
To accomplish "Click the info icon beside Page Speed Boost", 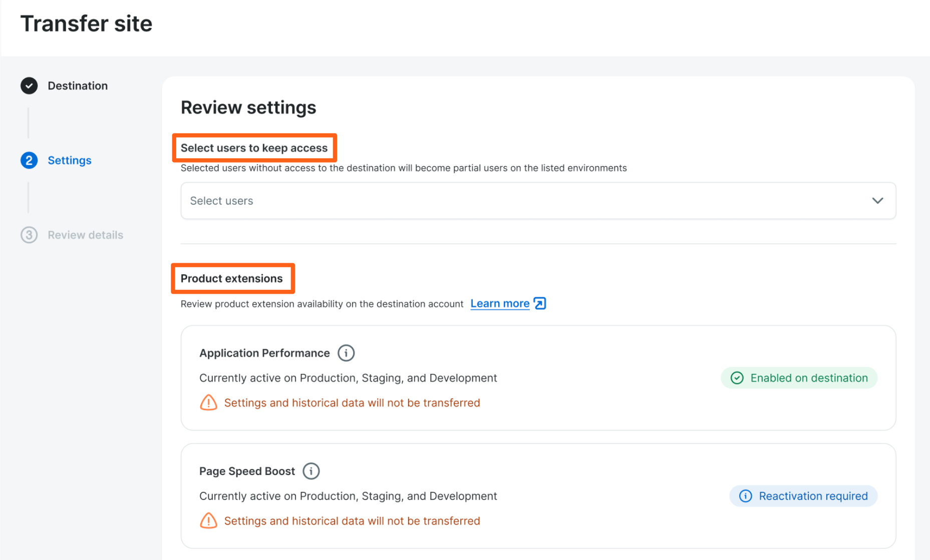I will (311, 471).
